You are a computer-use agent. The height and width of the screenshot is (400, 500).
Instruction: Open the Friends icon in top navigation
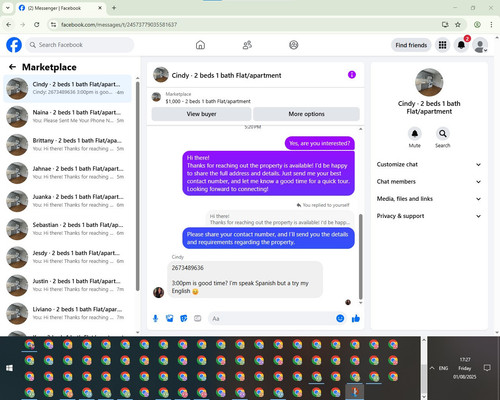click(247, 45)
